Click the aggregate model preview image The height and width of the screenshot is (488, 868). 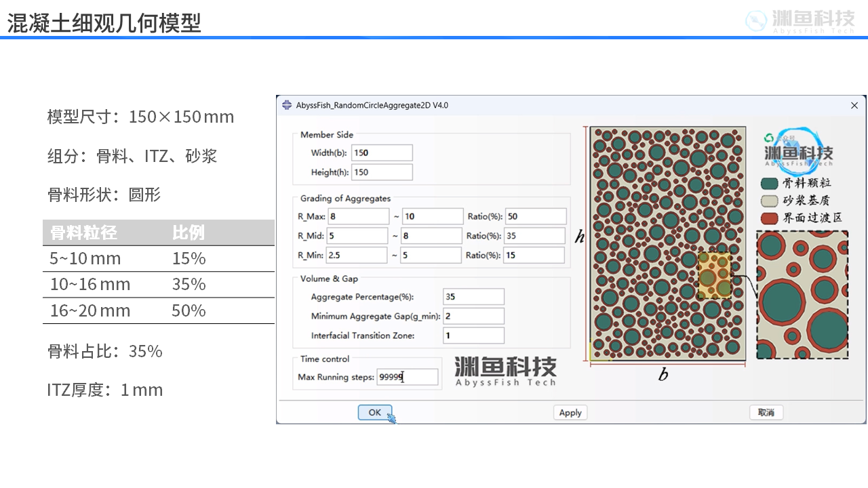click(668, 243)
